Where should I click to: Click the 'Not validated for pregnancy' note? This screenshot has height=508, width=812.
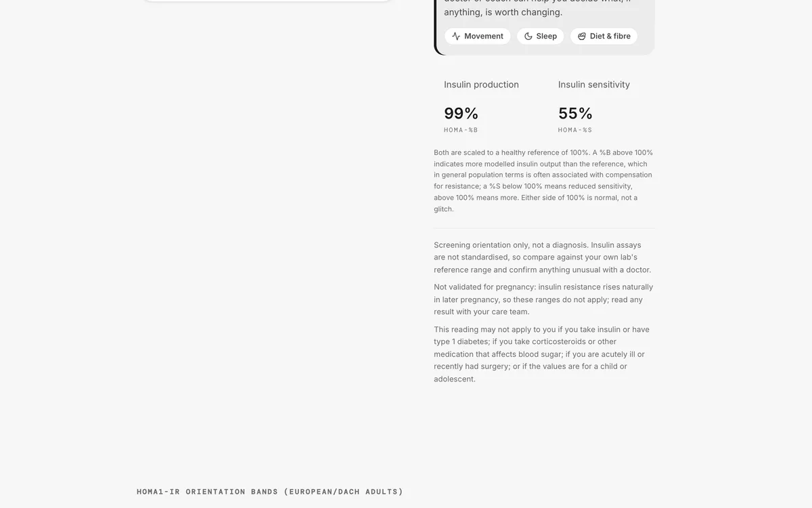543,299
